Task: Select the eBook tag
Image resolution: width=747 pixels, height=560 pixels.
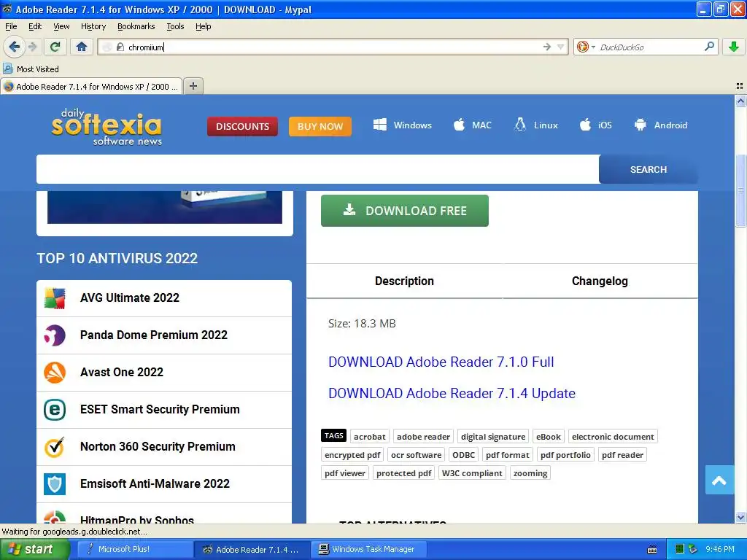Action: 549,436
